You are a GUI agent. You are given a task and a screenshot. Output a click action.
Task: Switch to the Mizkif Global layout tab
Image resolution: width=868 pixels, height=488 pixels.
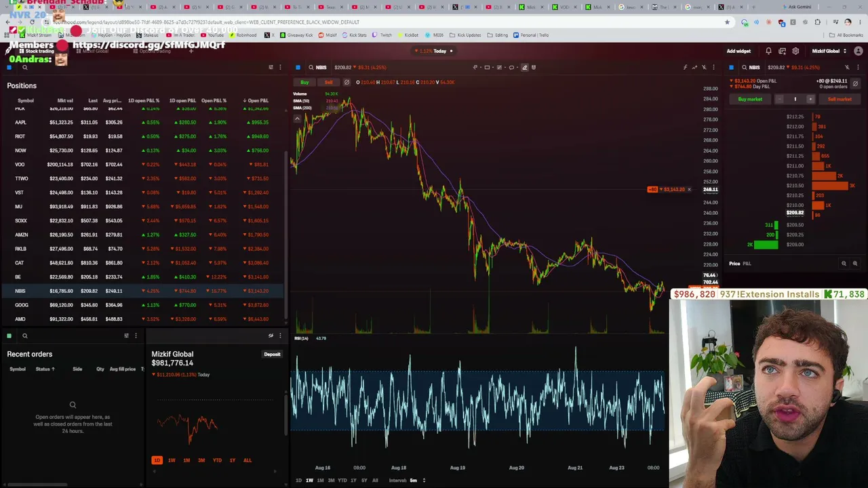coord(92,51)
